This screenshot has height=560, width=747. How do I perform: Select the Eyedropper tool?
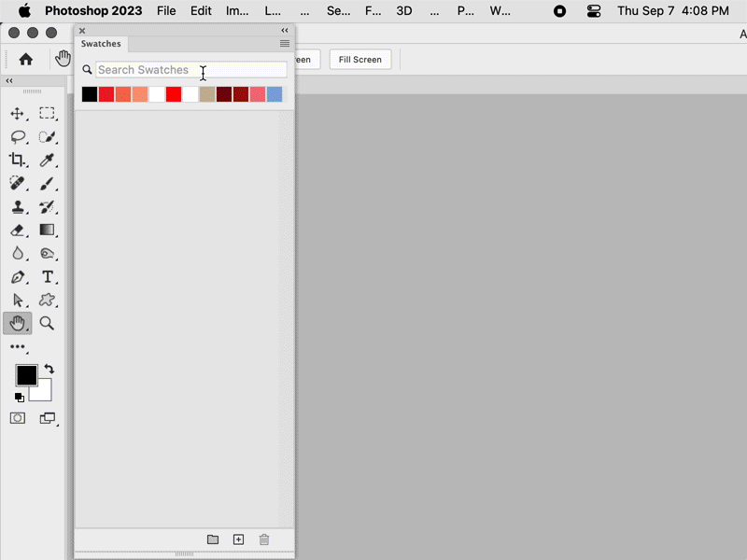coord(47,160)
